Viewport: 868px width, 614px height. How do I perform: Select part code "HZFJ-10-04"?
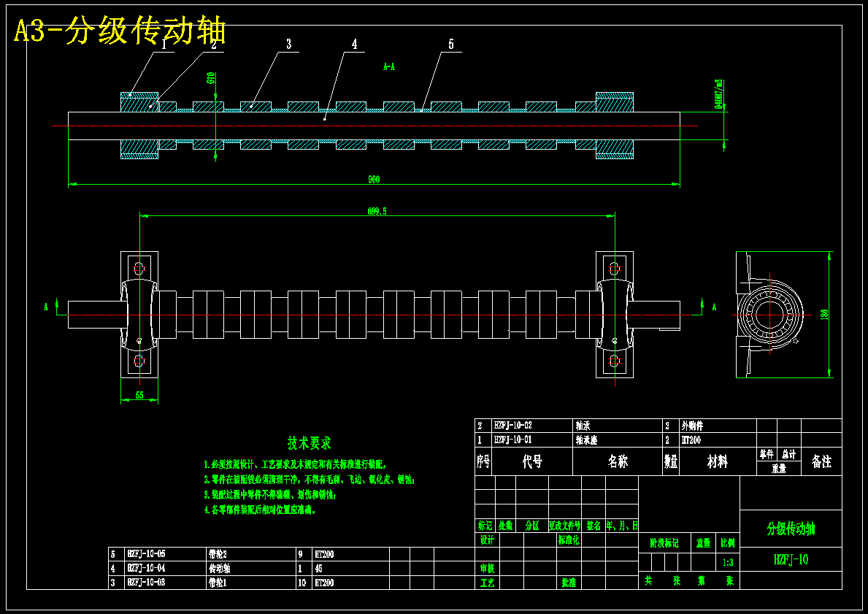pos(146,568)
